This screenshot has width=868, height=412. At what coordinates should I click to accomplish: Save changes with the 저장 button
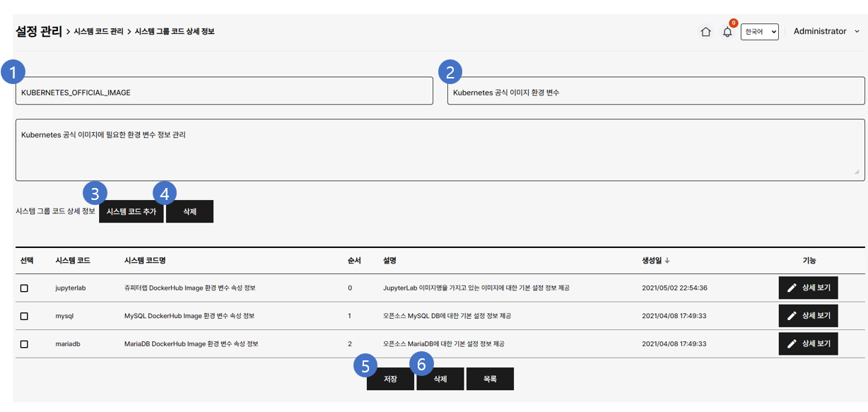(x=390, y=379)
